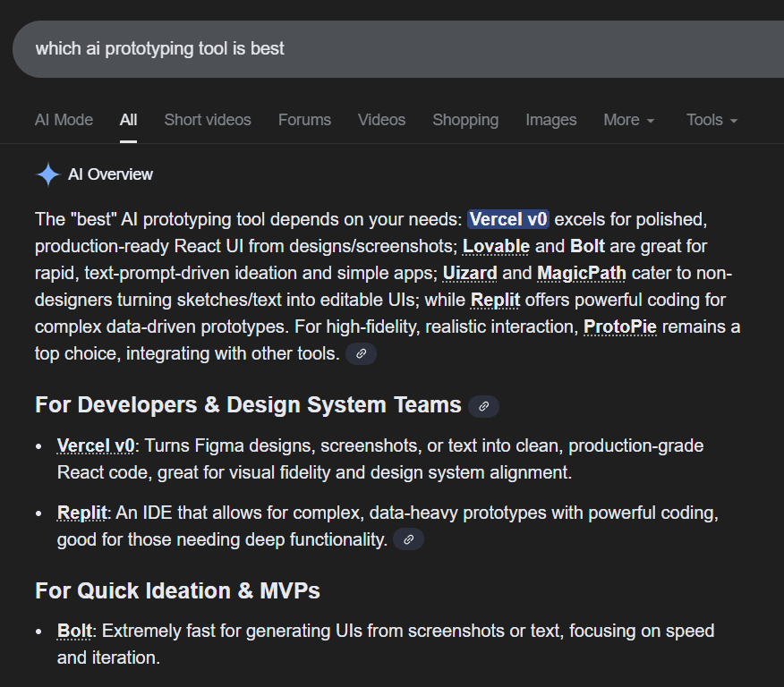Click Vercel v0 bullet link under Developers
784x687 pixels.
tap(96, 445)
